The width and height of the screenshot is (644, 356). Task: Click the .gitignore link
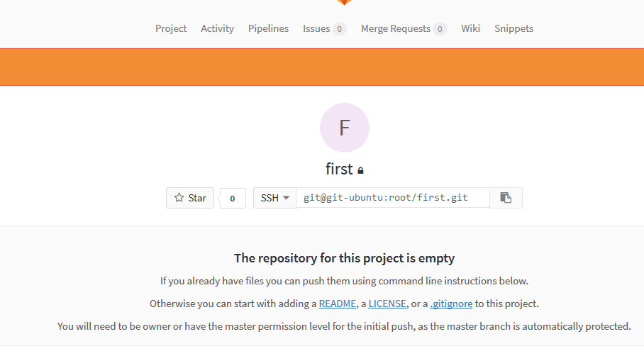coord(451,304)
